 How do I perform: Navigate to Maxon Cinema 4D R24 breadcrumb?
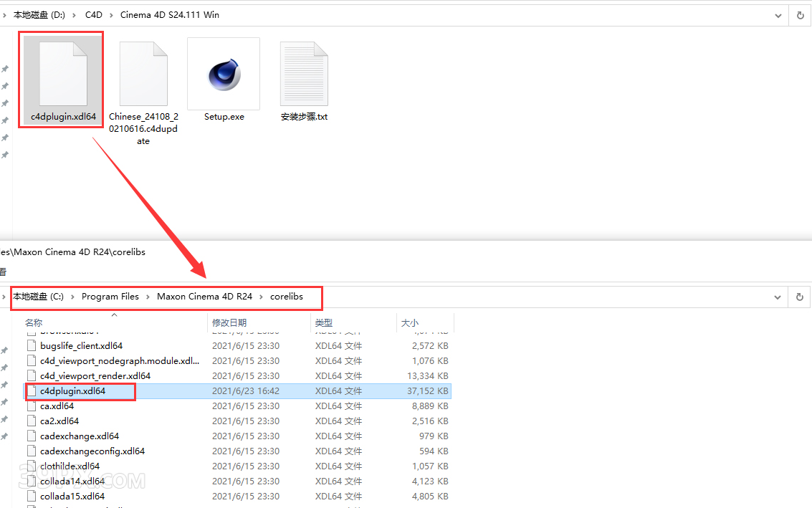204,297
